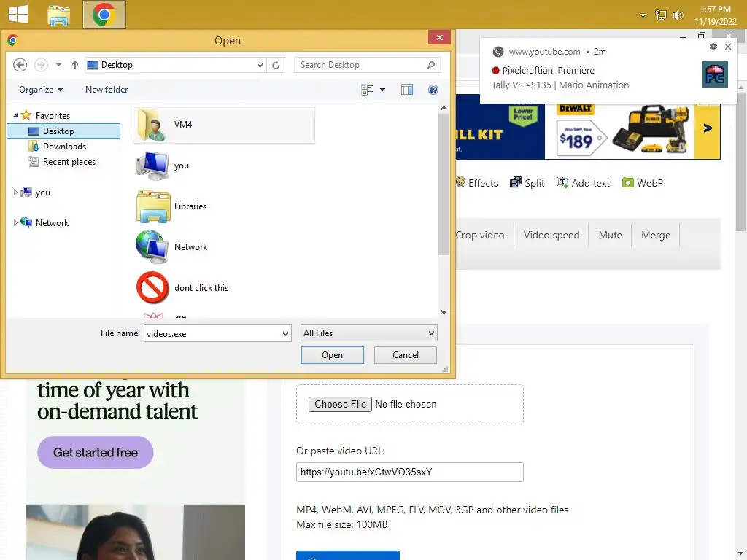Switch to the Video speed tab
The height and width of the screenshot is (560, 747).
point(551,235)
